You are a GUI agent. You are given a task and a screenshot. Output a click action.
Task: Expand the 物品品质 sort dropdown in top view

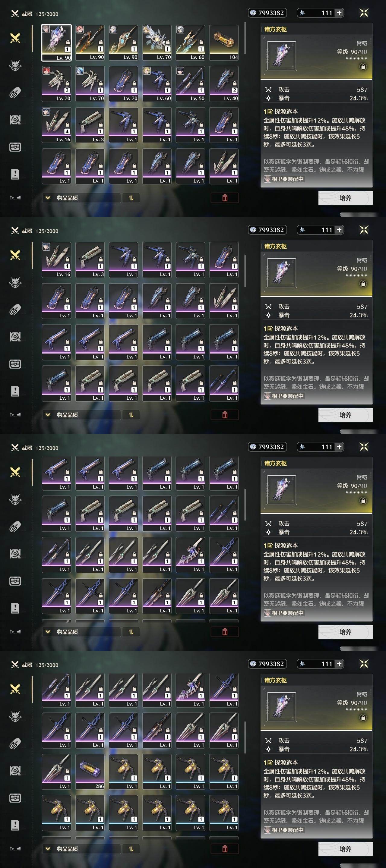pyautogui.click(x=81, y=198)
